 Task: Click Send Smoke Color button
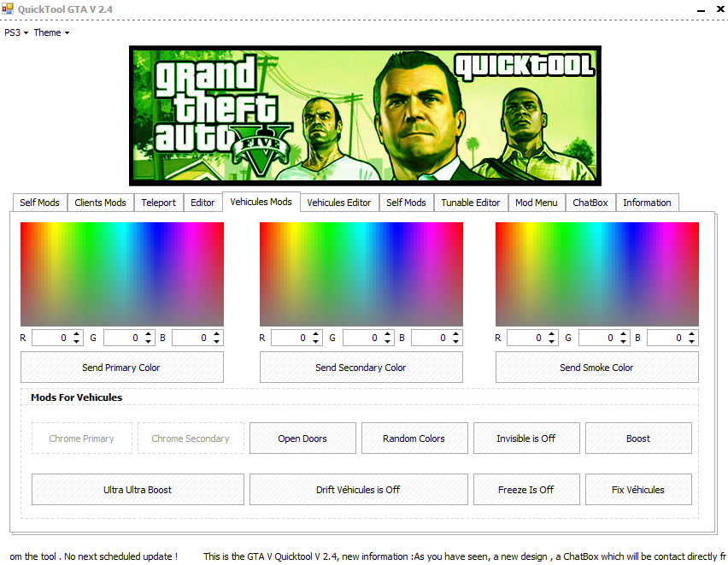point(597,368)
